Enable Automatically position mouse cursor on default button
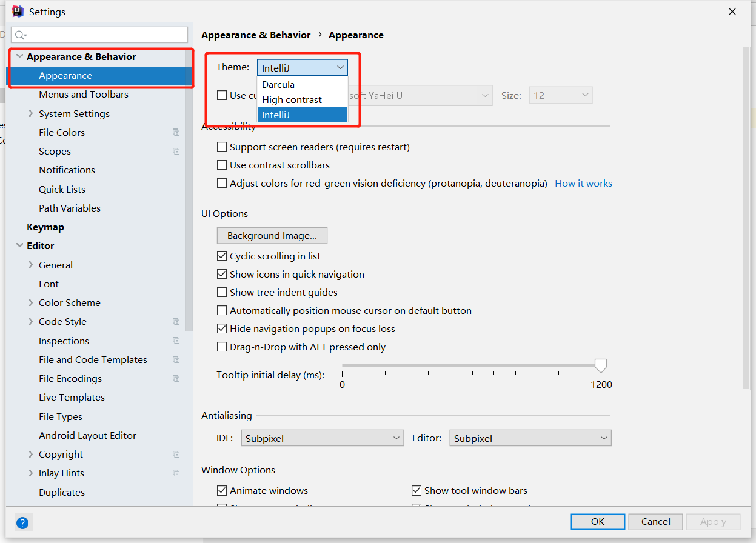This screenshot has height=543, width=756. pyautogui.click(x=222, y=310)
